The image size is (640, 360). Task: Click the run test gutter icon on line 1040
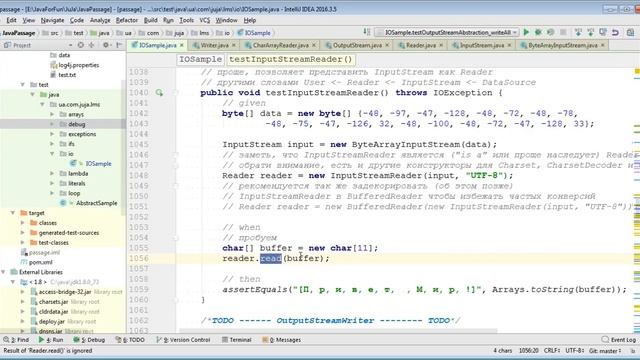(159, 93)
